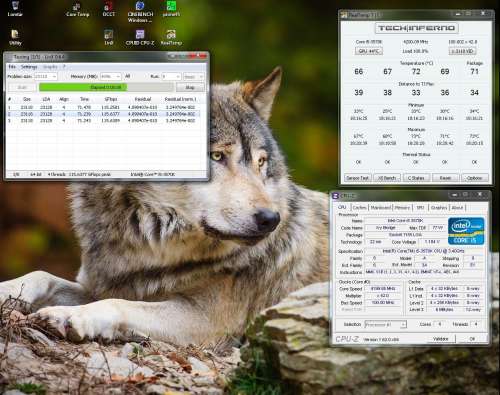Open the prime95 desktop icon

tap(171, 9)
